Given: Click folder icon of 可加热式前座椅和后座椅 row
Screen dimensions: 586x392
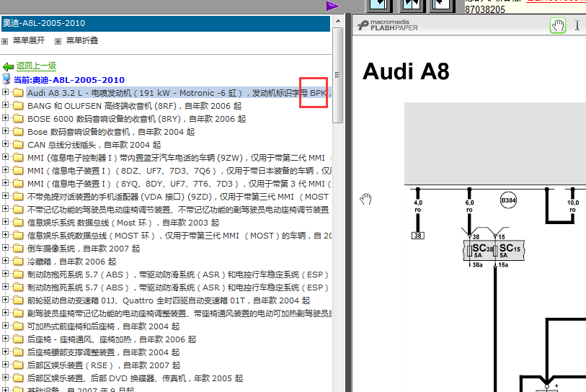Looking at the screenshot, I should click(18, 326).
